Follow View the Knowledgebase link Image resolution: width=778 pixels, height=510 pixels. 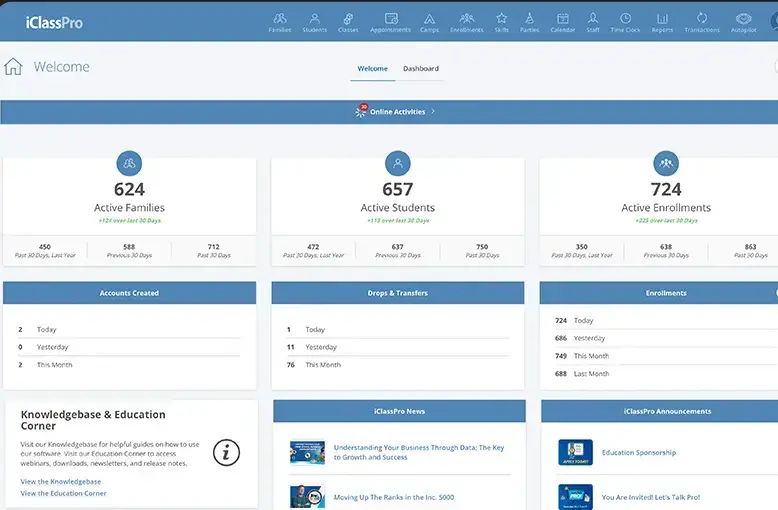click(x=61, y=481)
